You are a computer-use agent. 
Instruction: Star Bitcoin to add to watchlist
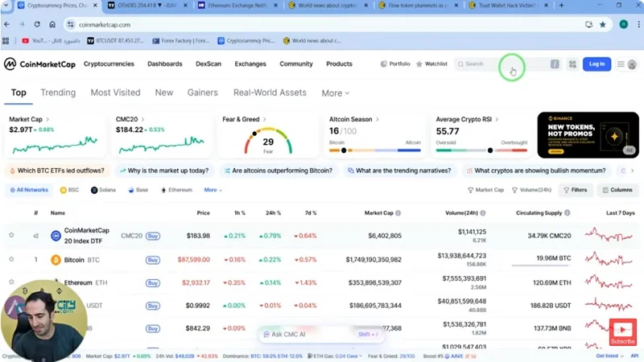(11, 260)
